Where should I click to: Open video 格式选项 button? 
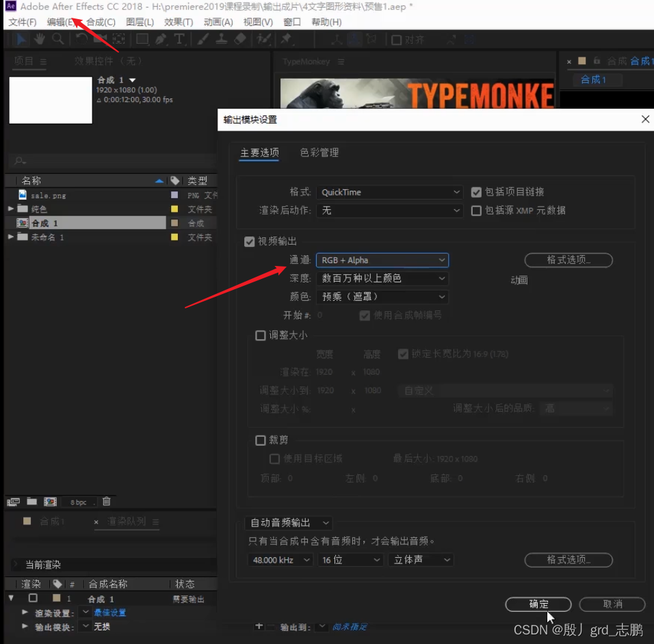click(568, 260)
